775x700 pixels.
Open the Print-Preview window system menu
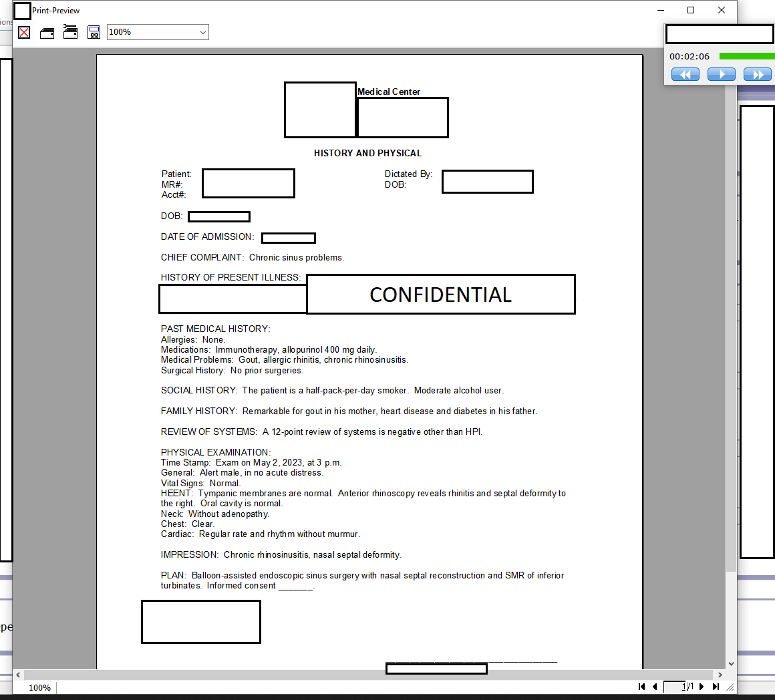[x=22, y=11]
